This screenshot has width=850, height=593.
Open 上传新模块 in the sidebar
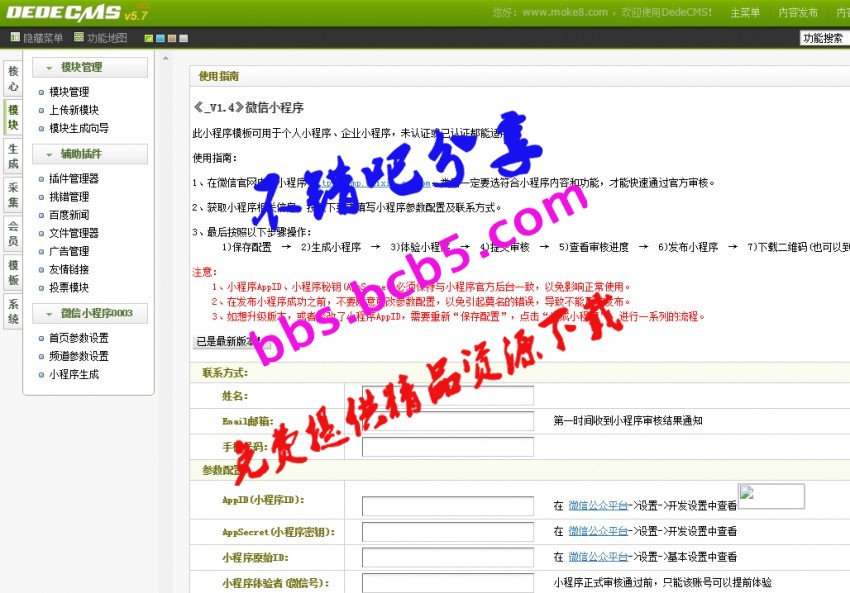pos(74,110)
